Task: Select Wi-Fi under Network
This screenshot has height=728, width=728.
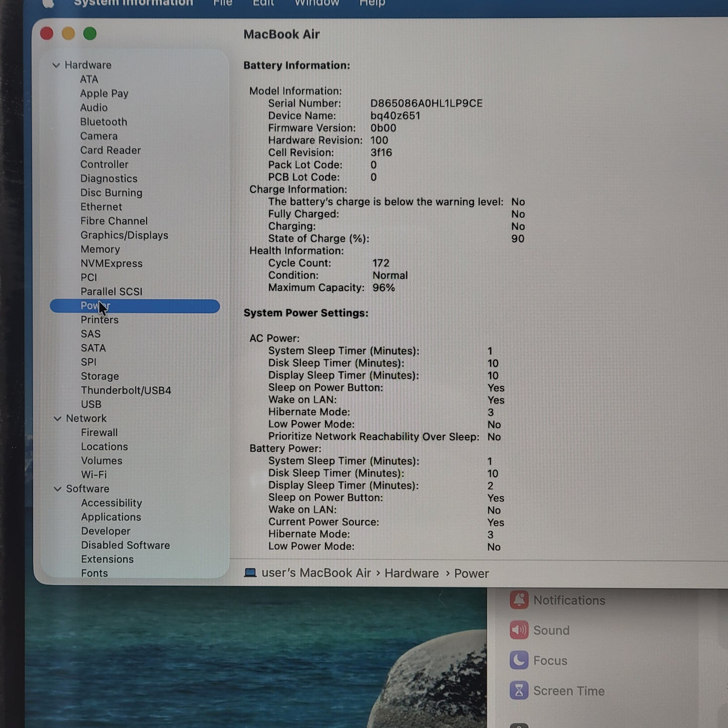Action: 94,475
